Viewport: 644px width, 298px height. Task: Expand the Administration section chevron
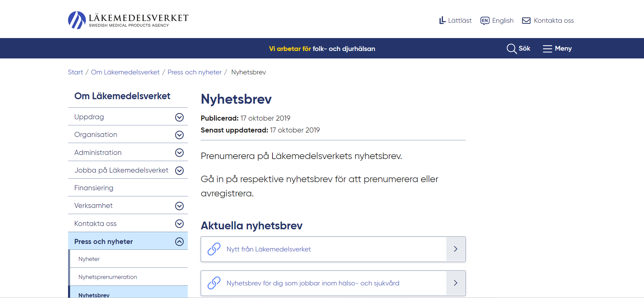(179, 153)
